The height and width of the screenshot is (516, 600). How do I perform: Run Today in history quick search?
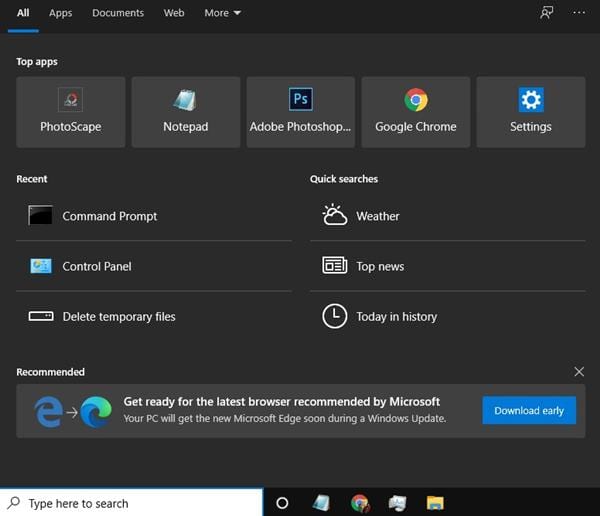tap(448, 317)
